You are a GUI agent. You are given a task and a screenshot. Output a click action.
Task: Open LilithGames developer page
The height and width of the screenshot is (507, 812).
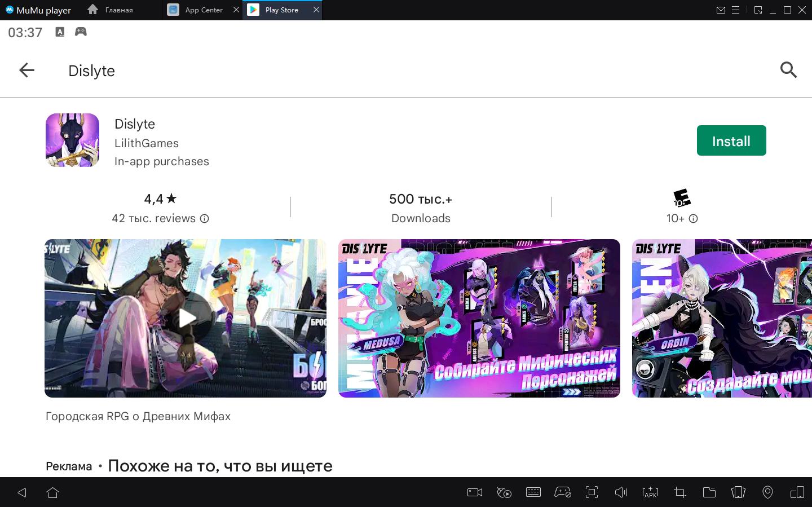pyautogui.click(x=147, y=143)
